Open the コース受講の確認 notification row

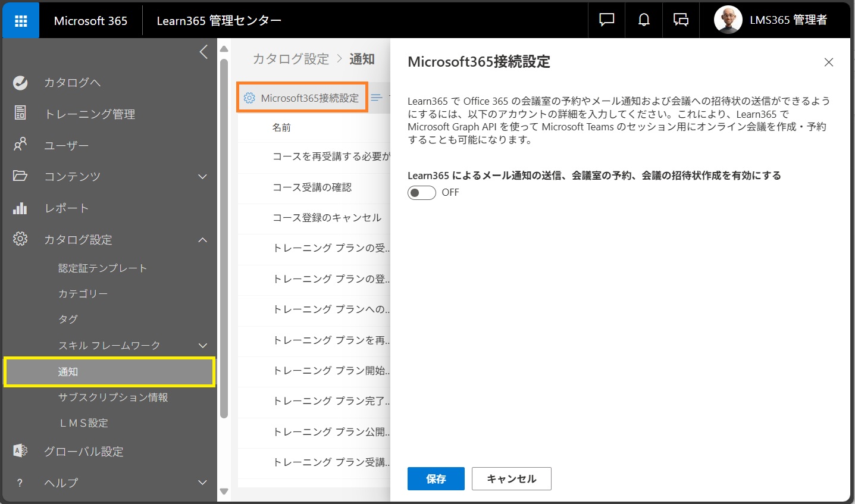point(314,187)
